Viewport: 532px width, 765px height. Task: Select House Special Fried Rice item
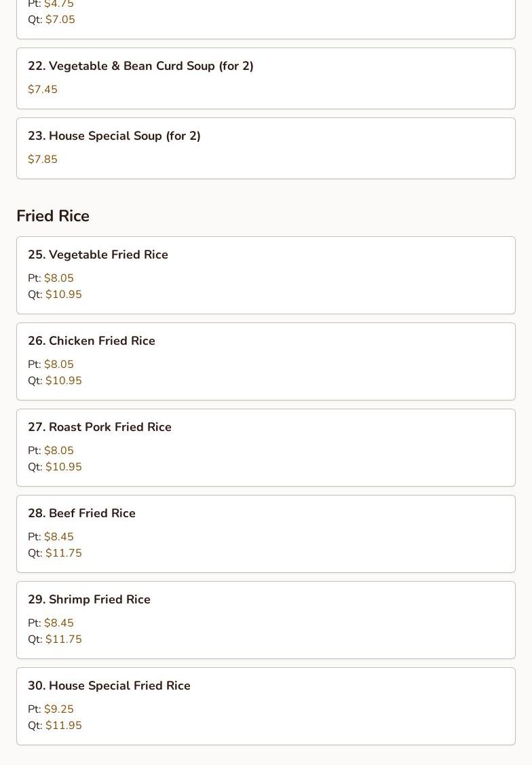click(x=109, y=686)
